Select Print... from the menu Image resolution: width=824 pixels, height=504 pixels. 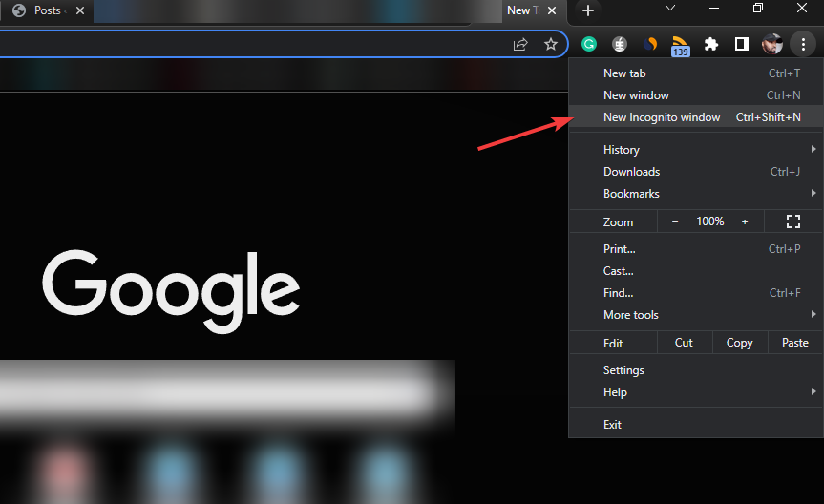coord(696,249)
